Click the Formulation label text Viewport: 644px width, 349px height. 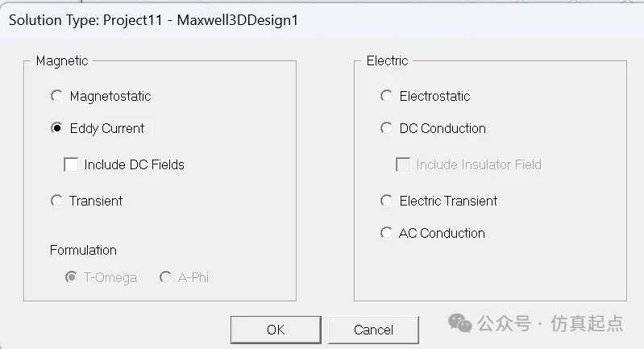[83, 250]
